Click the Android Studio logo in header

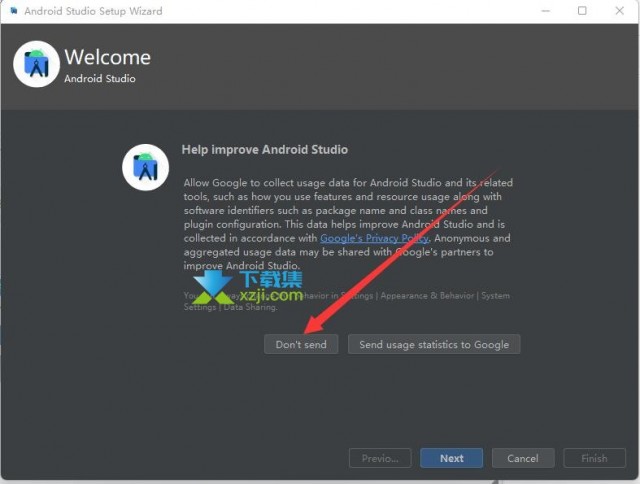click(x=37, y=64)
